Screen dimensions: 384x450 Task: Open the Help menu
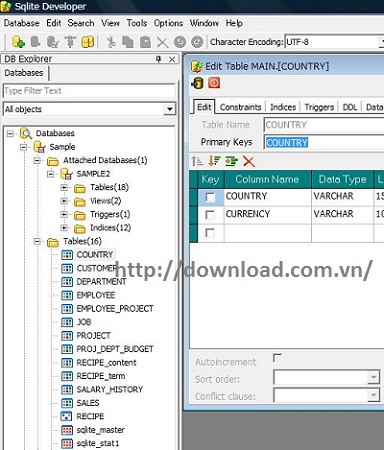pyautogui.click(x=234, y=23)
